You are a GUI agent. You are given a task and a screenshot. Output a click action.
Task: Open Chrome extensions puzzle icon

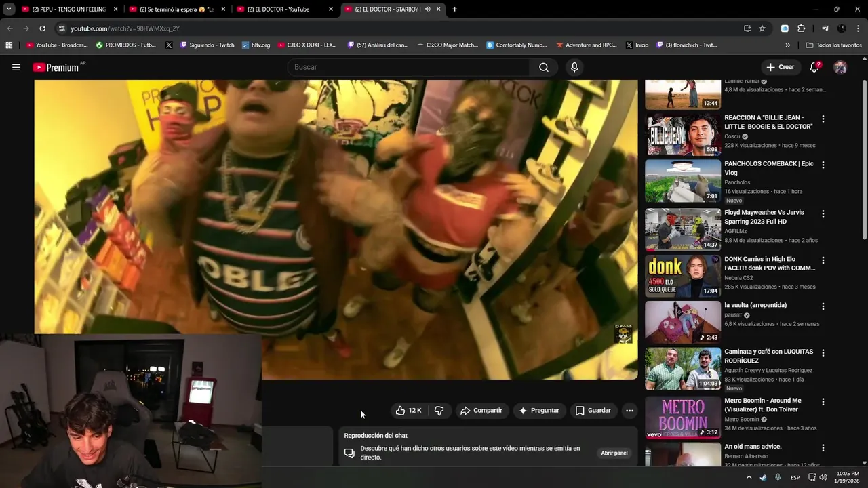point(801,28)
